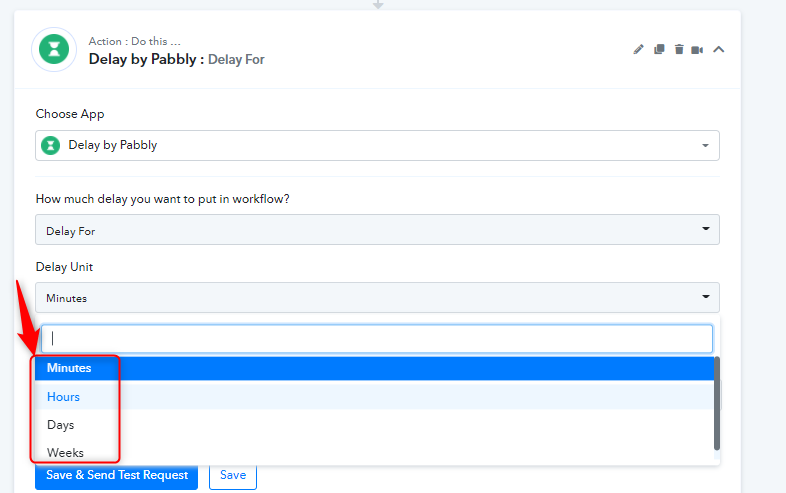The height and width of the screenshot is (493, 786).
Task: Click the 'Action : Do this ...' label
Action: click(x=134, y=41)
